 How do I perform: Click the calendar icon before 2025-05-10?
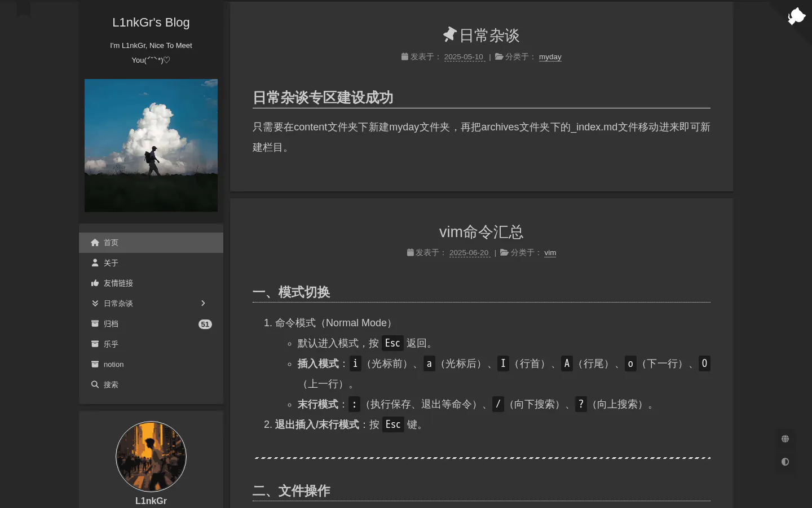(x=405, y=56)
